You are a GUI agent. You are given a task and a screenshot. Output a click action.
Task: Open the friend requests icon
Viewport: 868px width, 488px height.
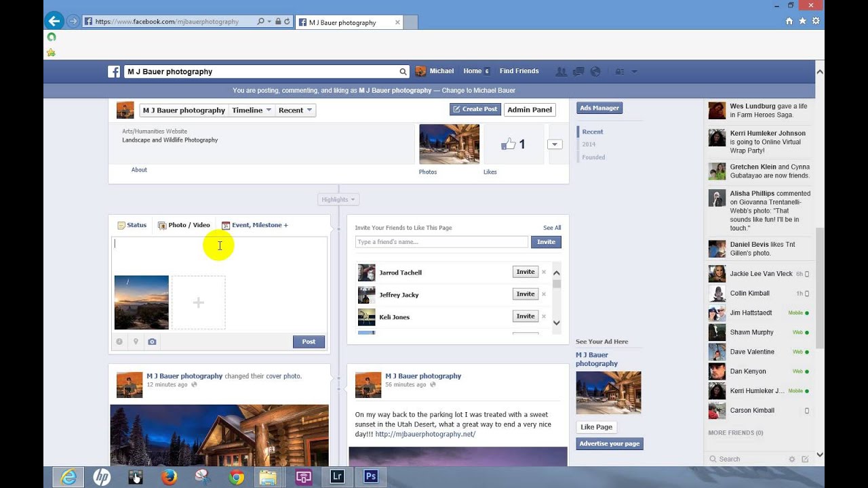click(561, 71)
